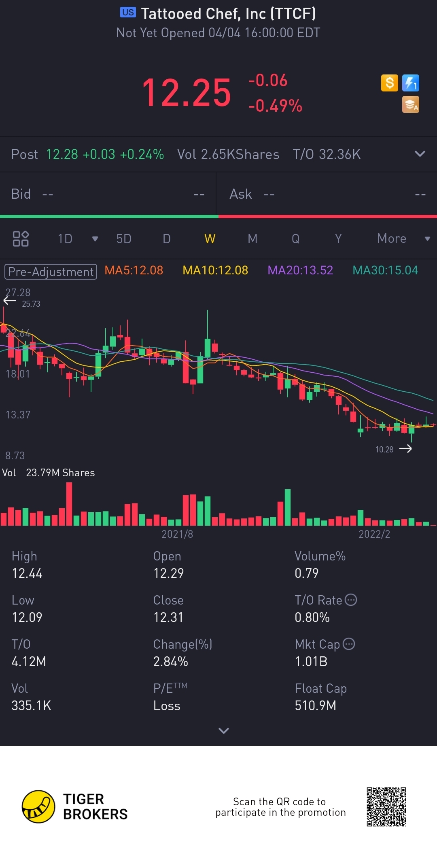The image size is (437, 868).
Task: Tap the blue lightning bolt icon
Action: pos(410,83)
